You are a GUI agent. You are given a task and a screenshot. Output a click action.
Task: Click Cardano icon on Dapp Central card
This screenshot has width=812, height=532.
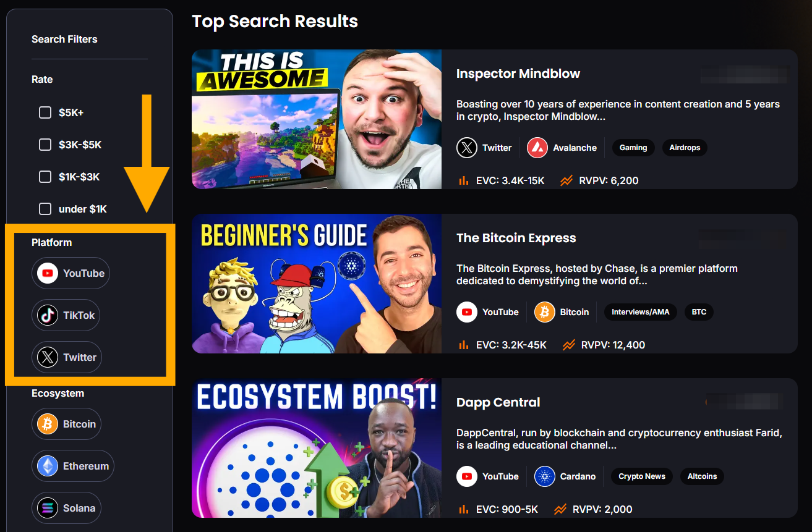point(545,476)
